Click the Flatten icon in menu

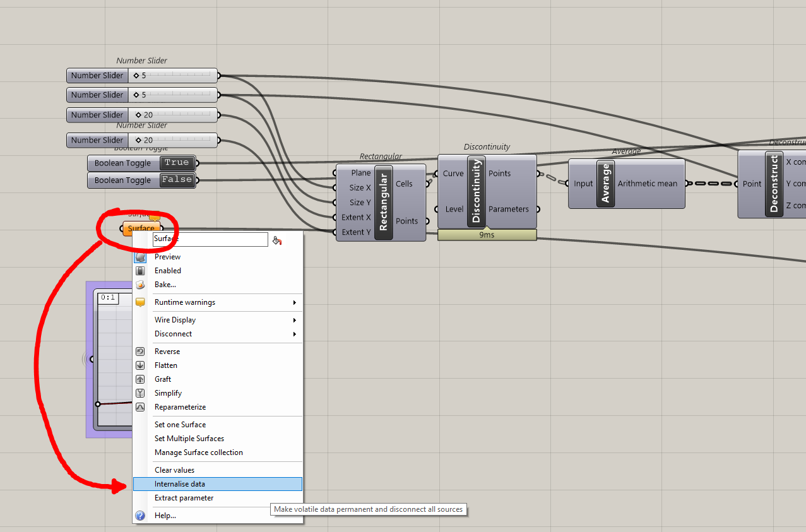pyautogui.click(x=140, y=365)
